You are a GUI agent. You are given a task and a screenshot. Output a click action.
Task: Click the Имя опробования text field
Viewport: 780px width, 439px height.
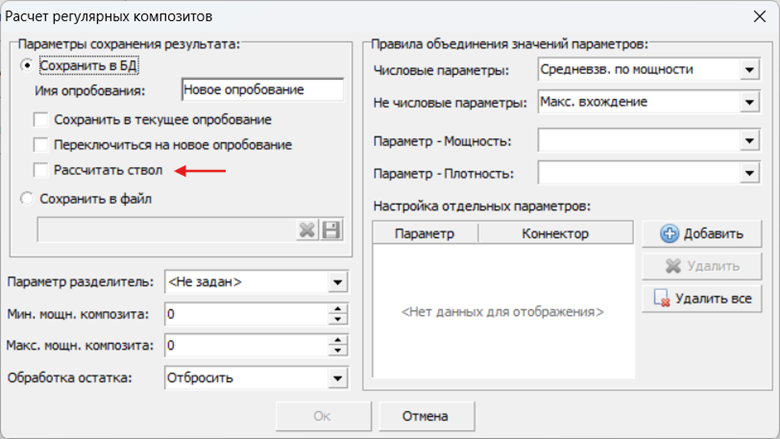pyautogui.click(x=262, y=90)
